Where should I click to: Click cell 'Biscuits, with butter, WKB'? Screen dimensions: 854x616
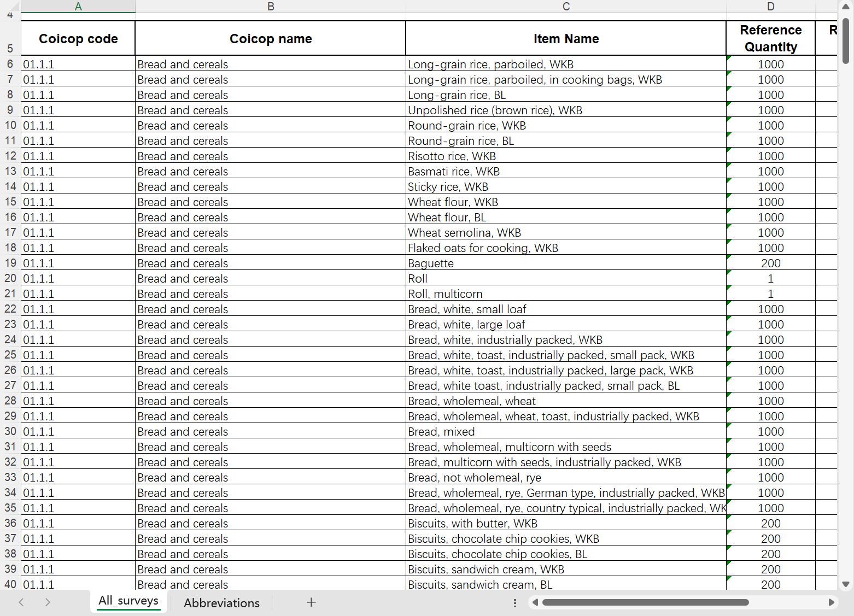pos(566,523)
